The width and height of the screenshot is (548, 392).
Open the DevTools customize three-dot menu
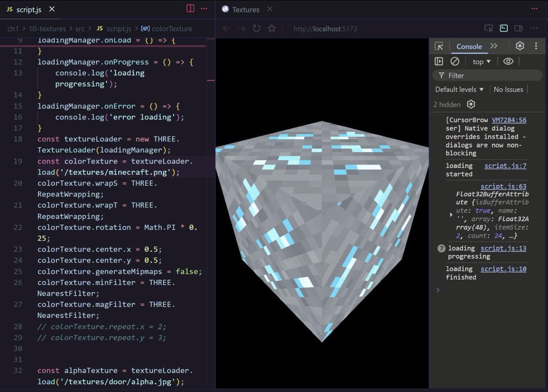pyautogui.click(x=536, y=46)
